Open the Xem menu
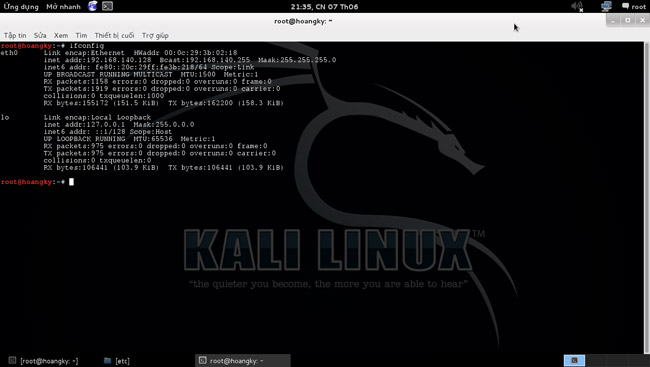 pyautogui.click(x=61, y=36)
